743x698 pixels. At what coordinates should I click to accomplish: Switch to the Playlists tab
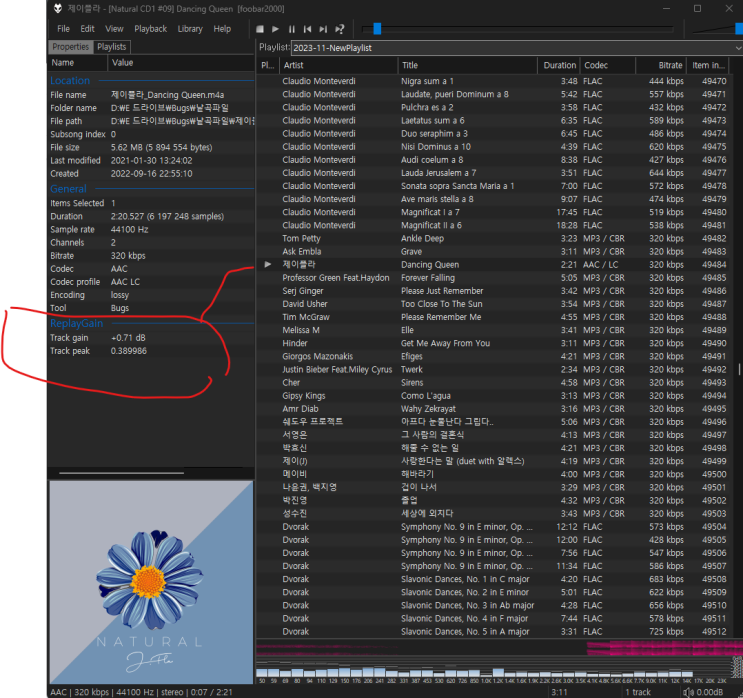pyautogui.click(x=112, y=47)
